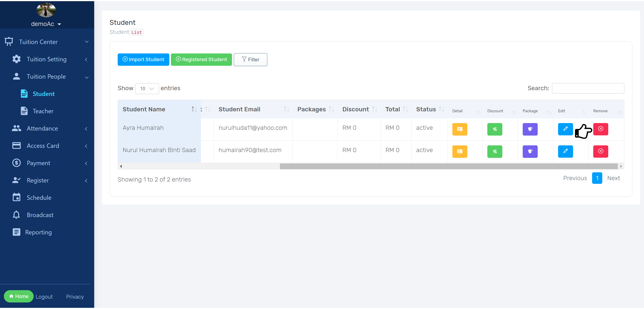Viewport: 644px width, 309px height.
Task: Open the Reporting menu item
Action: tap(38, 232)
